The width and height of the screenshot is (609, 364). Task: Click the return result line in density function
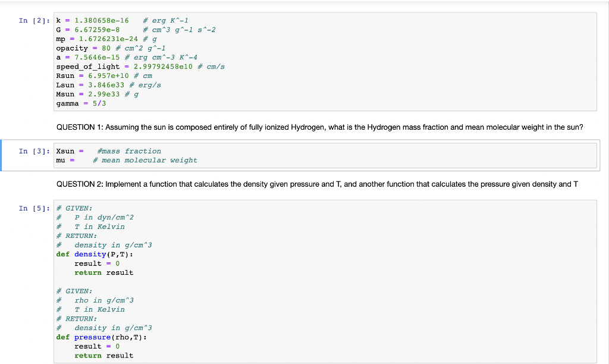point(94,272)
